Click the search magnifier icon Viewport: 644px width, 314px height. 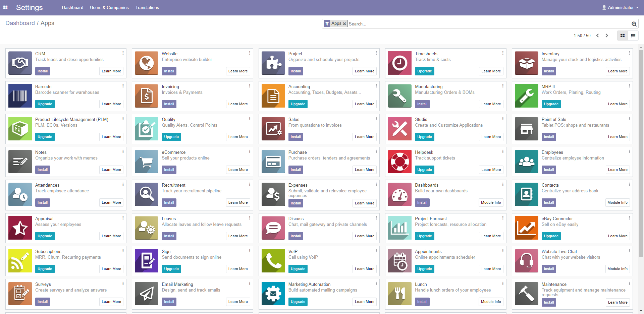[x=634, y=24]
